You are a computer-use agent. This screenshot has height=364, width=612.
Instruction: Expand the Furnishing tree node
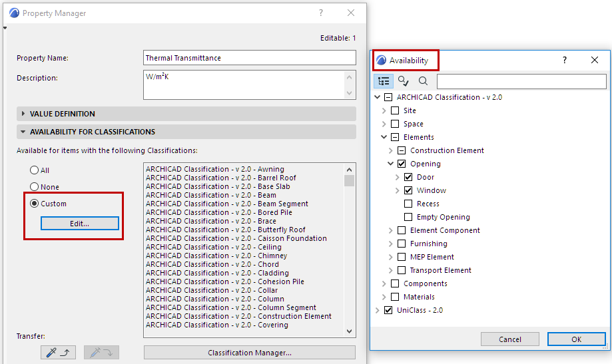pyautogui.click(x=391, y=244)
